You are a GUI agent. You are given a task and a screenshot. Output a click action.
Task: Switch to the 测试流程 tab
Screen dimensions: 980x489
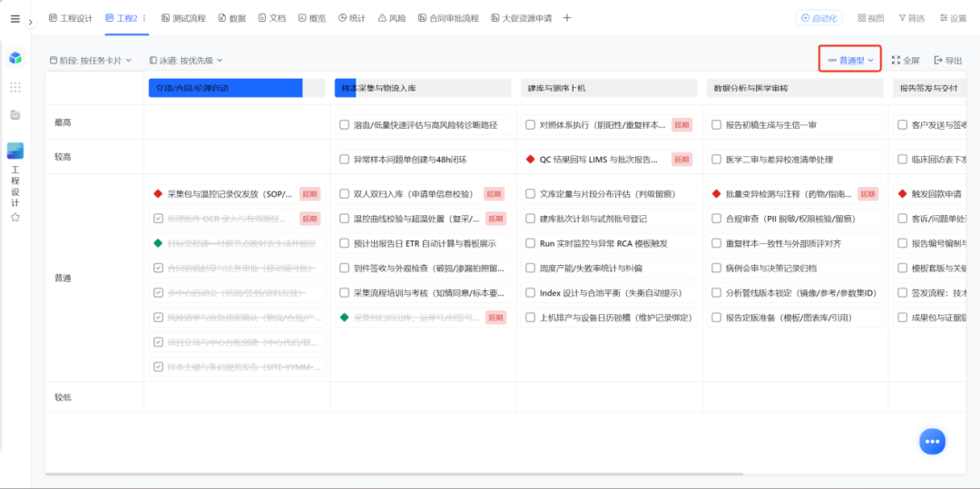[x=183, y=18]
